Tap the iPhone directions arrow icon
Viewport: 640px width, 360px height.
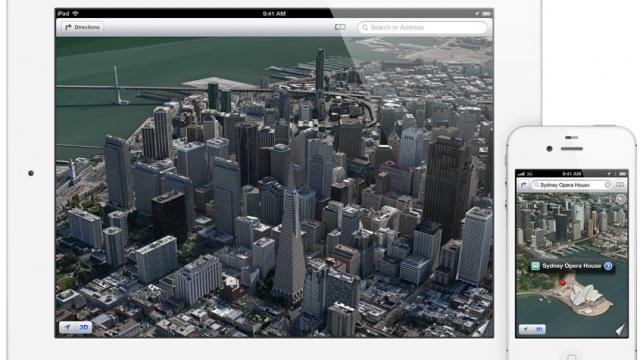click(x=523, y=185)
